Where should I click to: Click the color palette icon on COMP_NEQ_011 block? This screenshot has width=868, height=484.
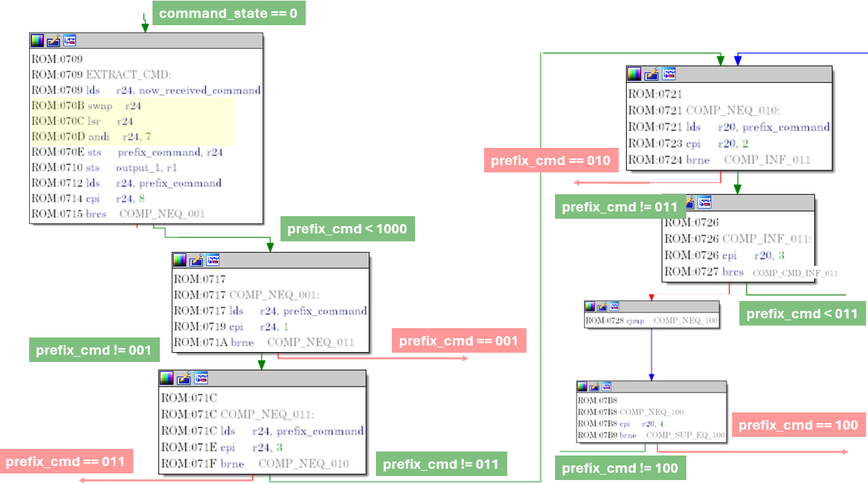pyautogui.click(x=167, y=379)
